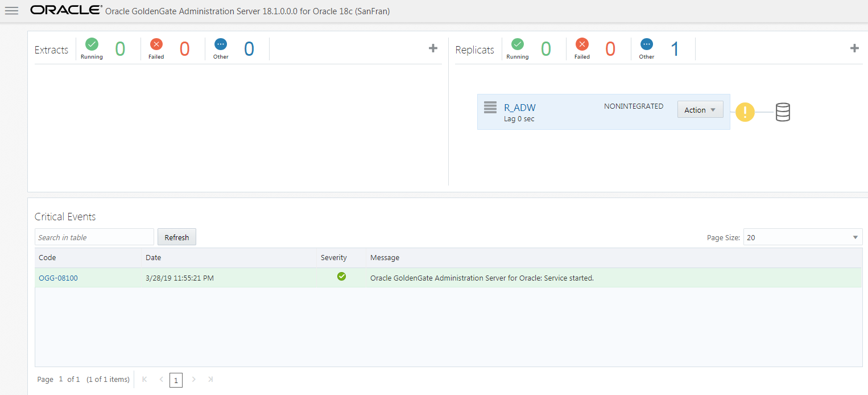868x395 pixels.
Task: Click the Extracts Other blue dots icon
Action: pyautogui.click(x=221, y=44)
